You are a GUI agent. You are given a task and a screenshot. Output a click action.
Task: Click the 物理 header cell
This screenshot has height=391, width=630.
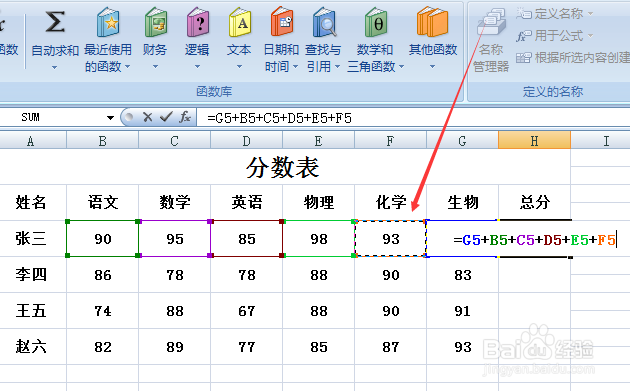319,202
